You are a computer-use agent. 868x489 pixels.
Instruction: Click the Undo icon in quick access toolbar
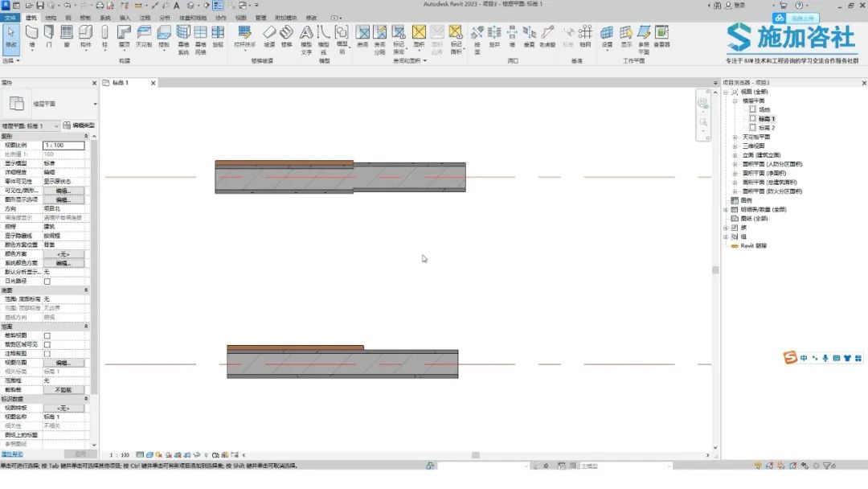click(68, 6)
